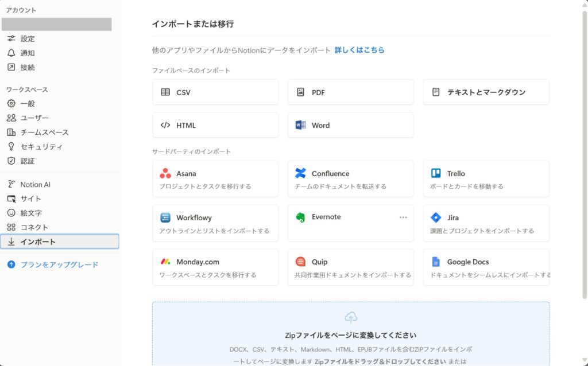Click the CSV table icon
Screen dimensions: 588x366
click(x=165, y=92)
